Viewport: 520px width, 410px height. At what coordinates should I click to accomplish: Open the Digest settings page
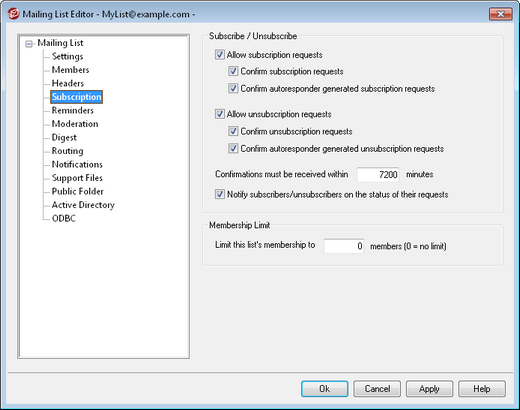[x=64, y=137]
